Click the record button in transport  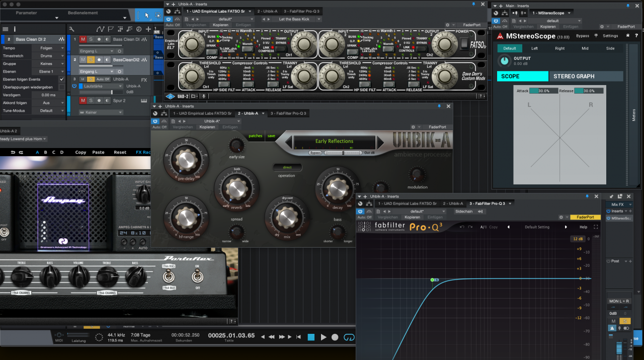tap(335, 337)
